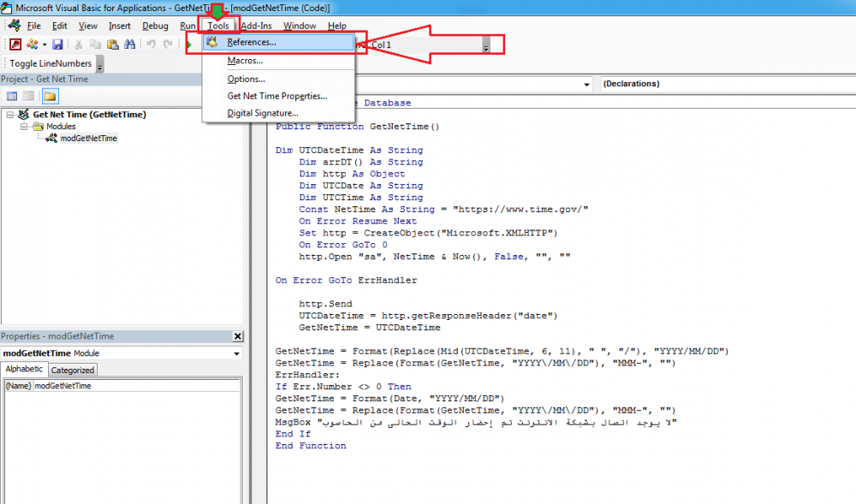
Task: Open the Object dropdown above the code
Action: pos(586,85)
